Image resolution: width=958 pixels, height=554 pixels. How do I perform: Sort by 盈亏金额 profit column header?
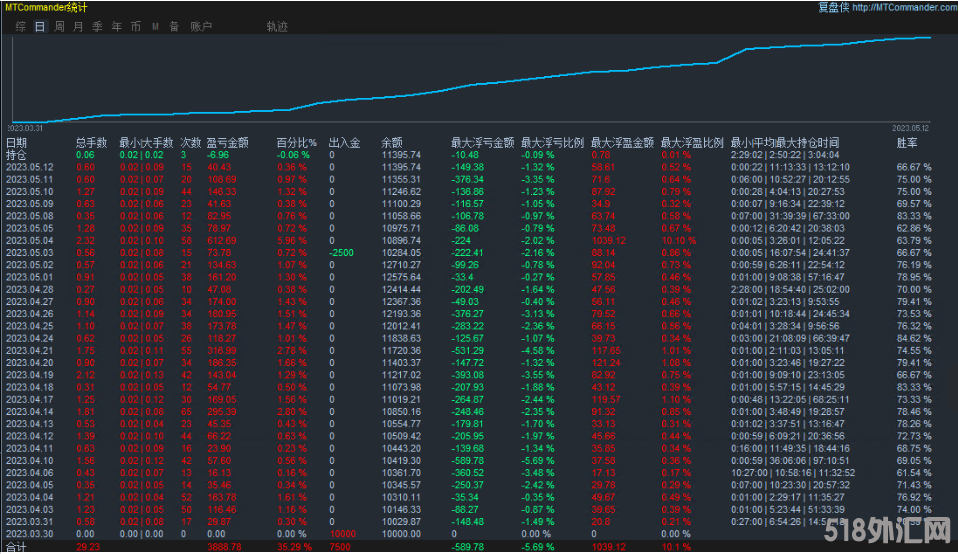coord(228,143)
